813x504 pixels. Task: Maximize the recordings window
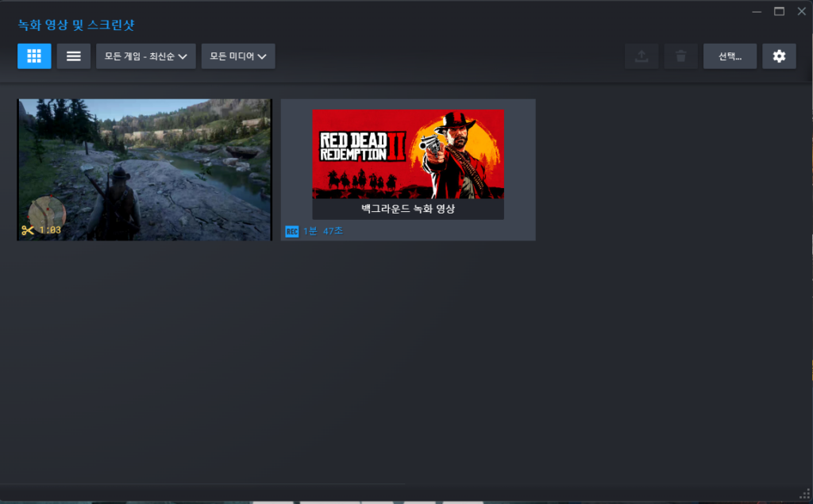point(779,11)
